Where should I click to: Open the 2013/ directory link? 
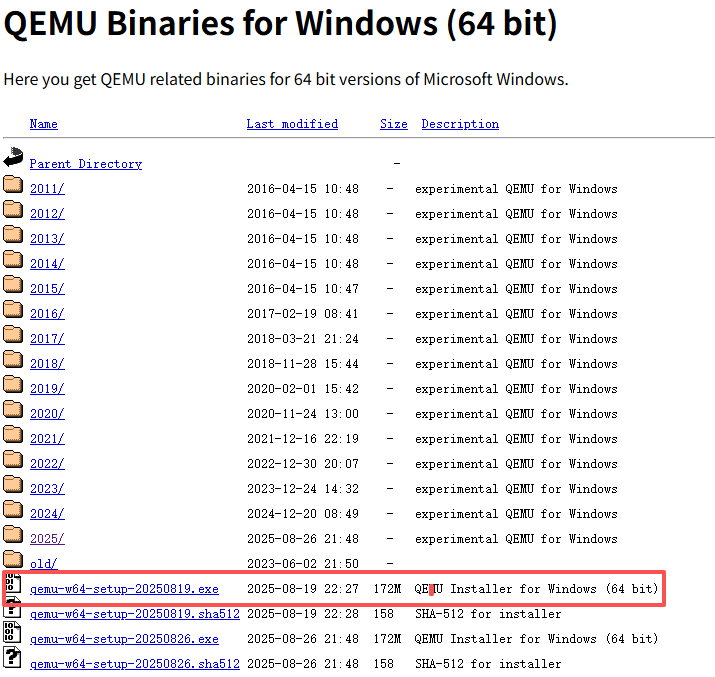coord(47,239)
